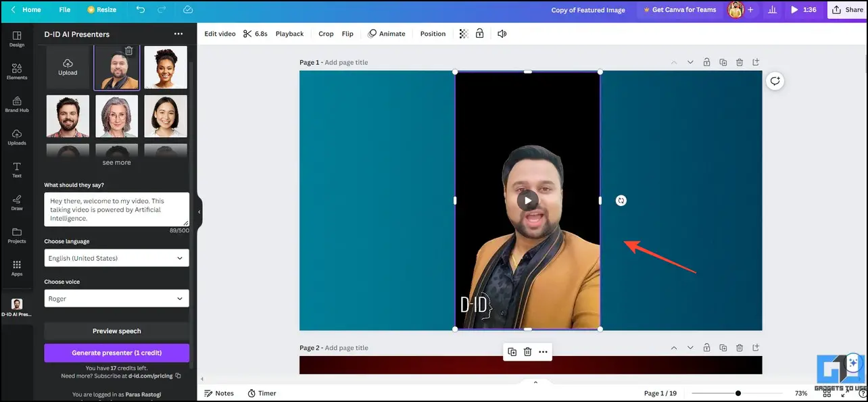Delete Page 1 with the trash icon
The image size is (868, 402).
740,62
